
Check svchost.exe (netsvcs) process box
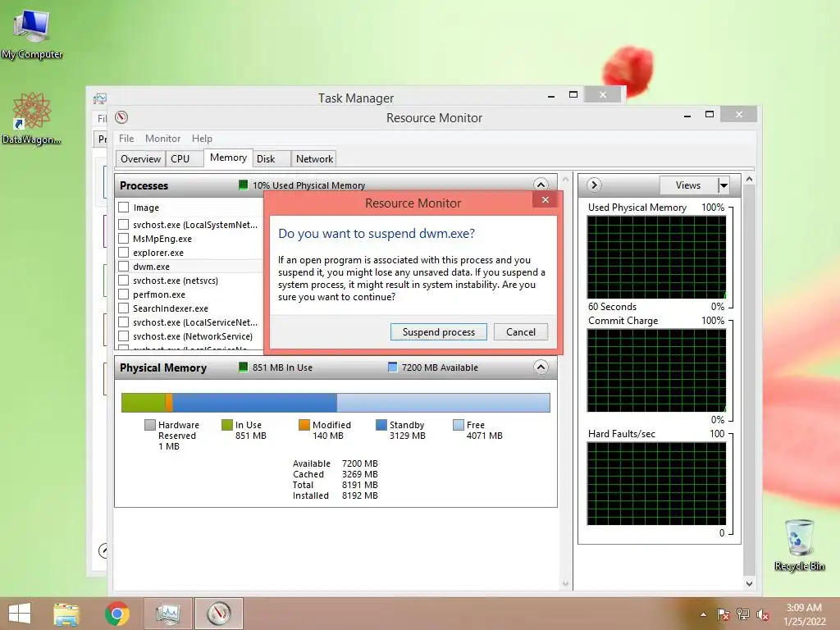coord(124,281)
